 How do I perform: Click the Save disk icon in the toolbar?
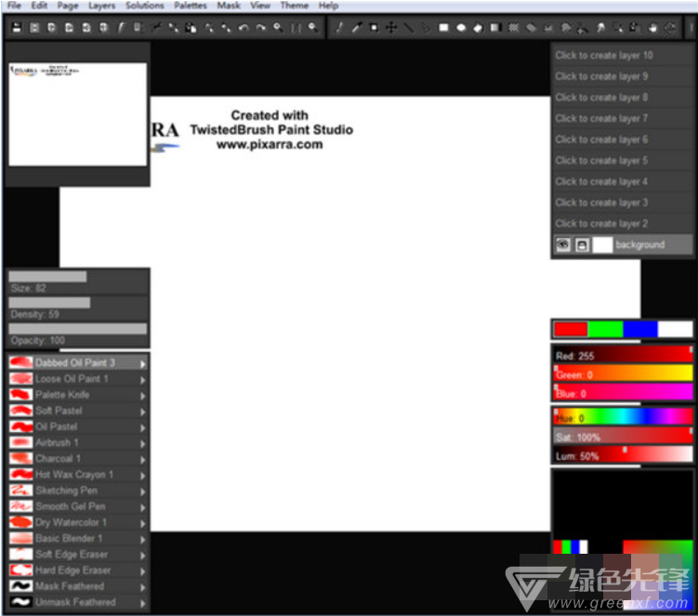coord(17,28)
